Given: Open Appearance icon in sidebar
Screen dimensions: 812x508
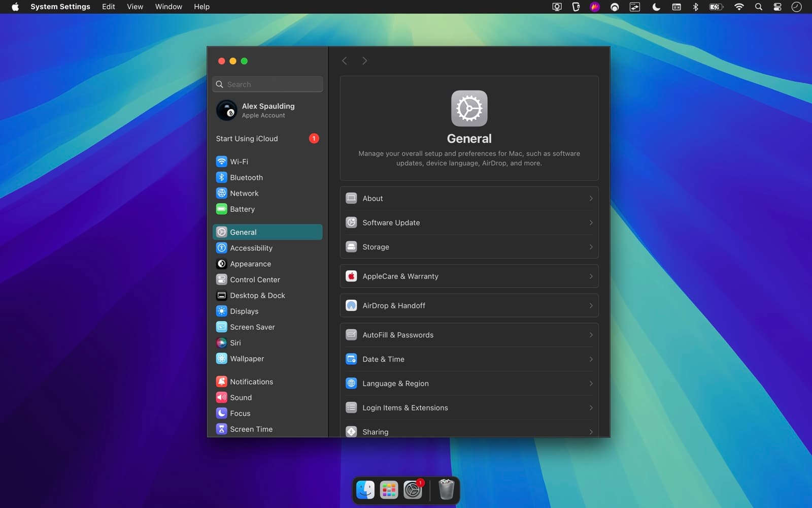Looking at the screenshot, I should point(221,264).
